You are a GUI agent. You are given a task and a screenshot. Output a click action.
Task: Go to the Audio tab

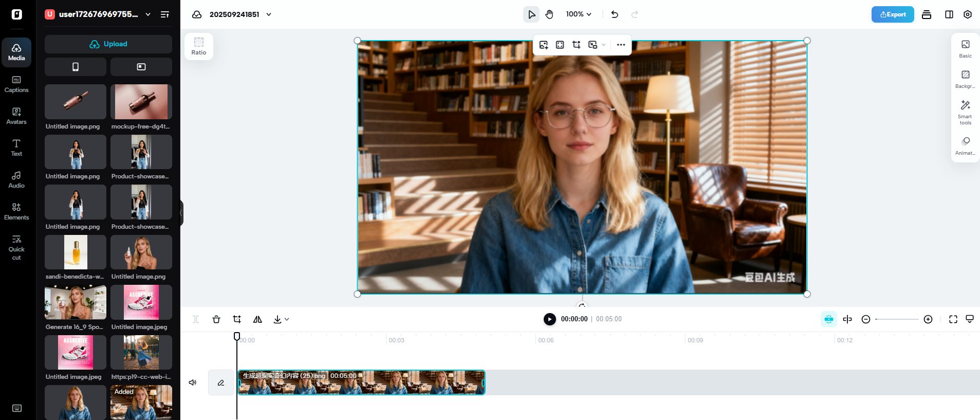point(16,180)
